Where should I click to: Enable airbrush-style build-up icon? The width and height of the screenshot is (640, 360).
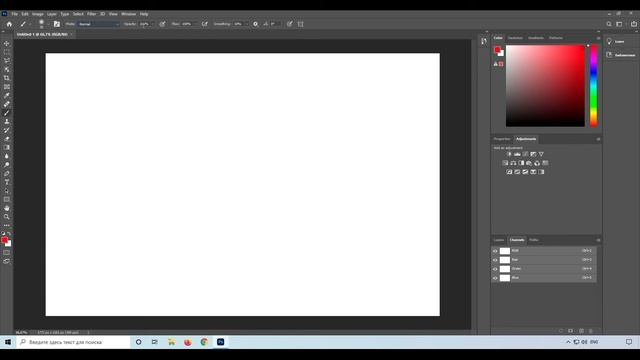click(x=204, y=24)
